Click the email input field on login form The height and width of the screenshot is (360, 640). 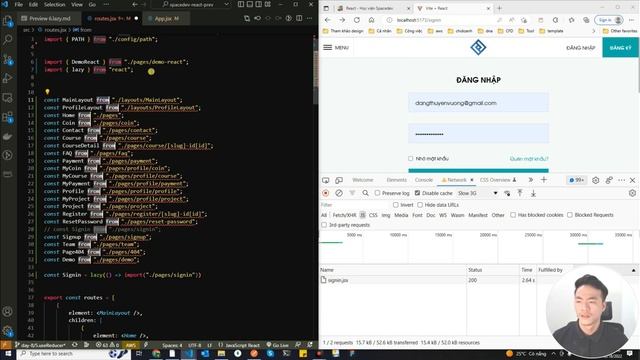point(478,103)
